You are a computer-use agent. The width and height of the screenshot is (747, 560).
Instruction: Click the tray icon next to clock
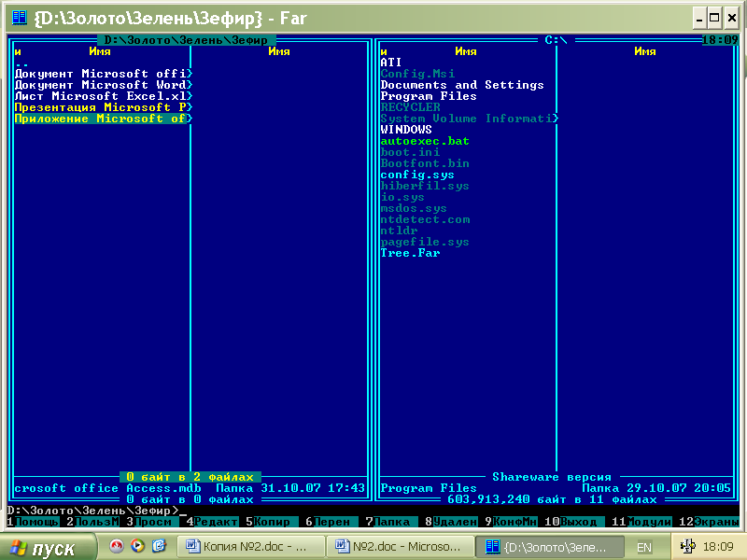tap(687, 546)
